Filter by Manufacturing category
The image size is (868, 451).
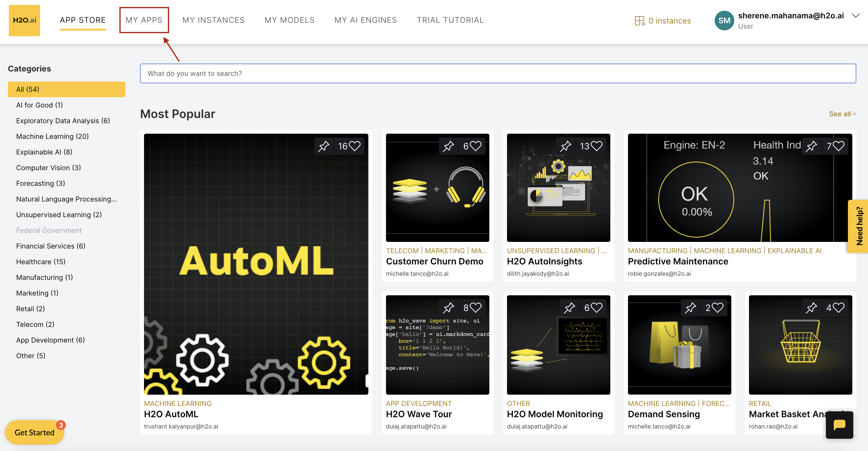[45, 277]
